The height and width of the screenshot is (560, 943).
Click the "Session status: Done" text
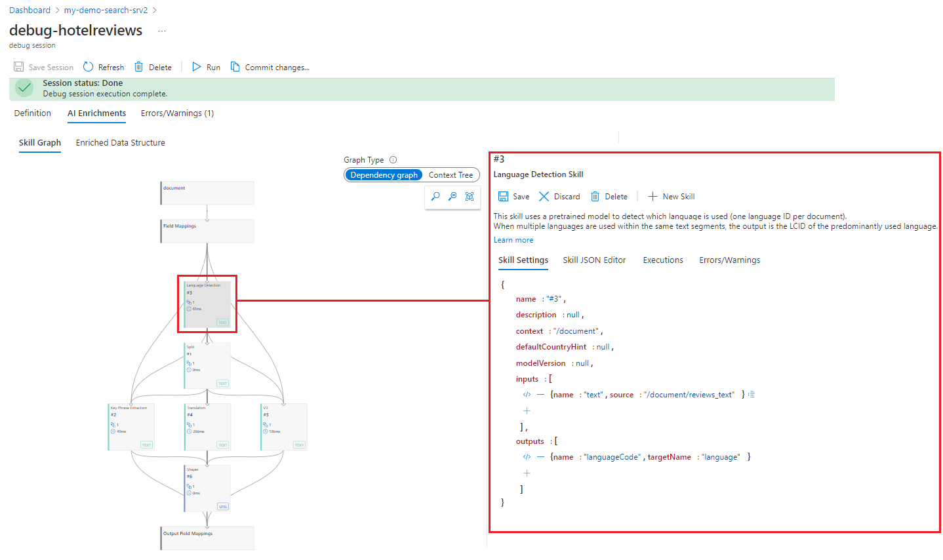click(x=83, y=83)
